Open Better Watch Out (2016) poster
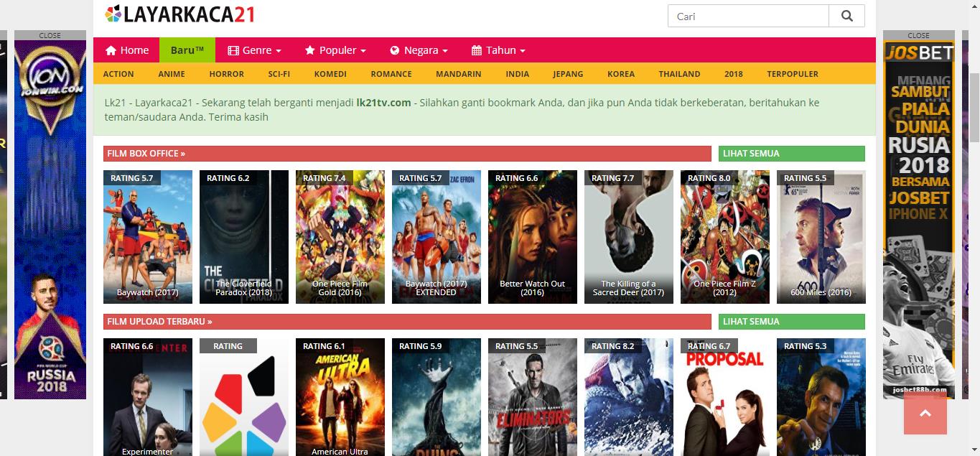Screen dimensions: 980x456 click(533, 237)
